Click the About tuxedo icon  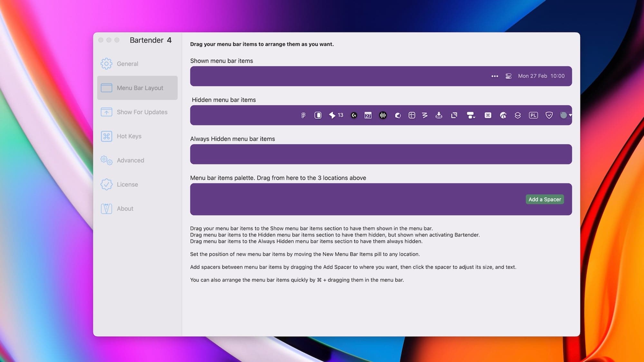pyautogui.click(x=106, y=209)
